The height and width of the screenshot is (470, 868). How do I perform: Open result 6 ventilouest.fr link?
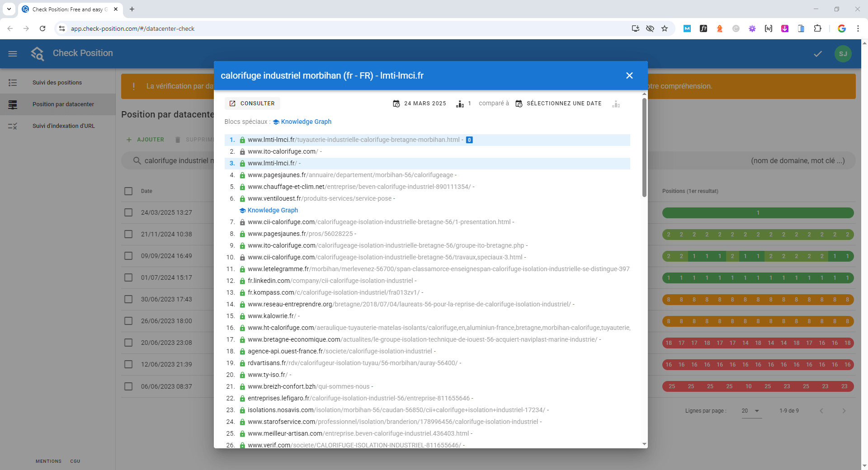coord(320,198)
